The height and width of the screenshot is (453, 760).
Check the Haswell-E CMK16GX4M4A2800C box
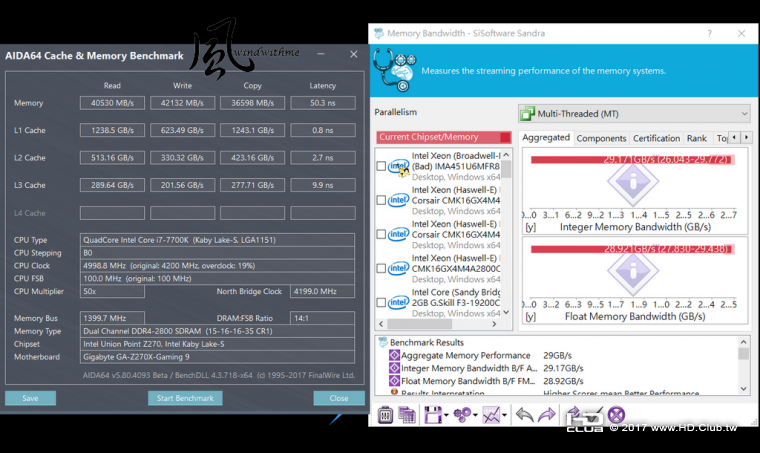pos(381,268)
